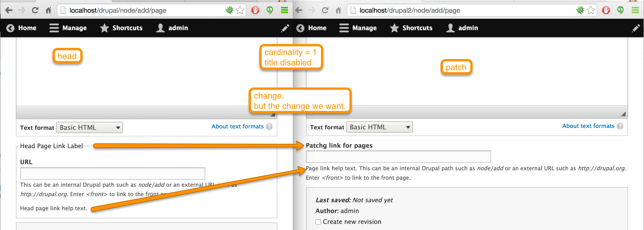
Task: Open Home in the right Drupal toolbar
Action: click(311, 28)
